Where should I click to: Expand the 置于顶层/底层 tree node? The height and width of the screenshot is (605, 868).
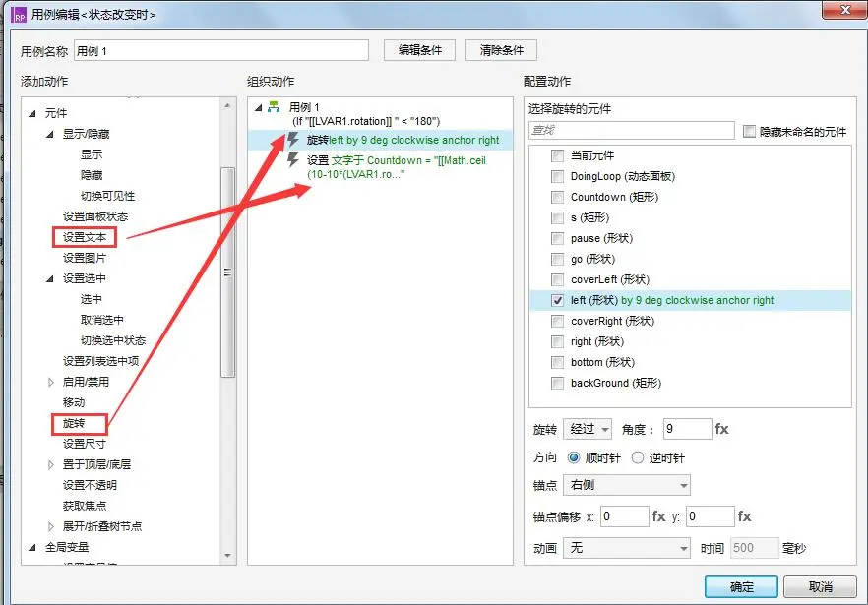pos(50,464)
